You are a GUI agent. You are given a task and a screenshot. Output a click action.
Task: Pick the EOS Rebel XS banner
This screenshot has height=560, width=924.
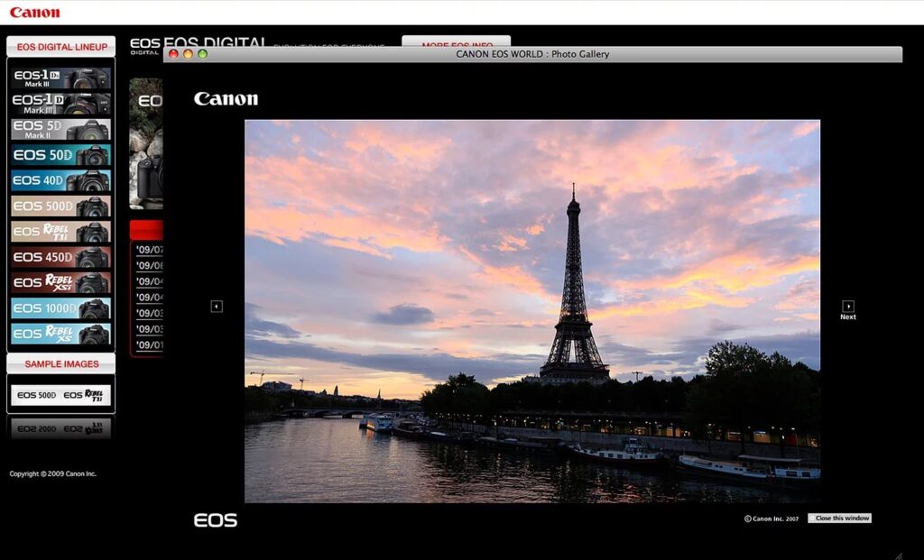pyautogui.click(x=60, y=334)
